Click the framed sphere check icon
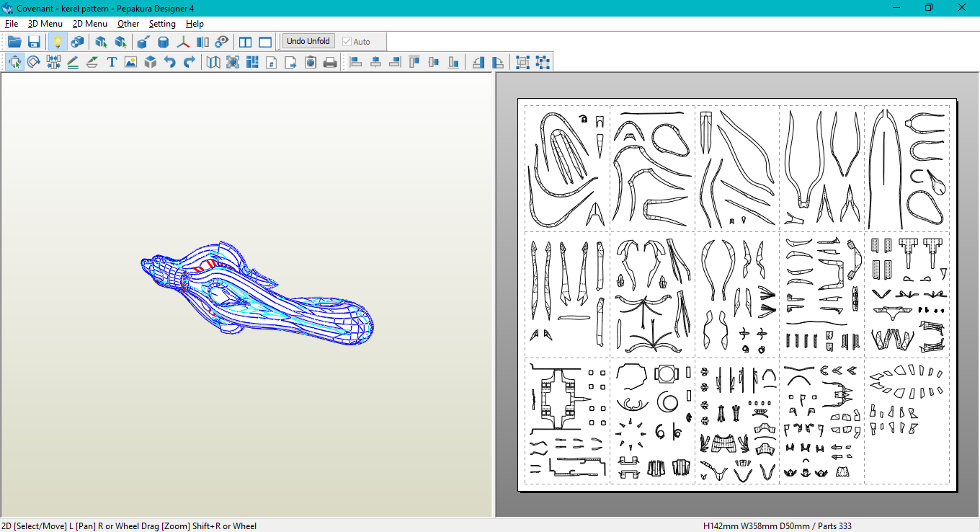This screenshot has height=532, width=980. [233, 62]
